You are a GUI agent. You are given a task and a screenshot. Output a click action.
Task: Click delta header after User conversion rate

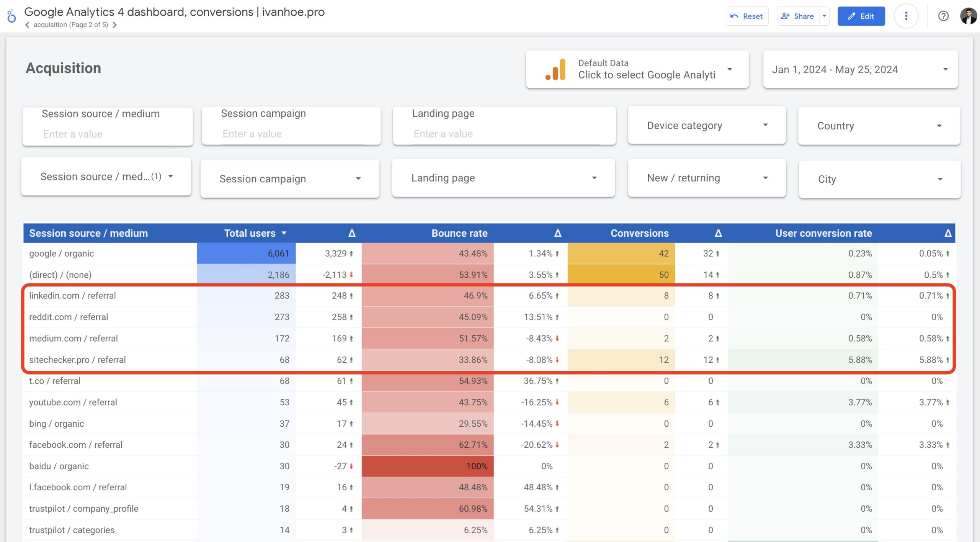click(948, 233)
